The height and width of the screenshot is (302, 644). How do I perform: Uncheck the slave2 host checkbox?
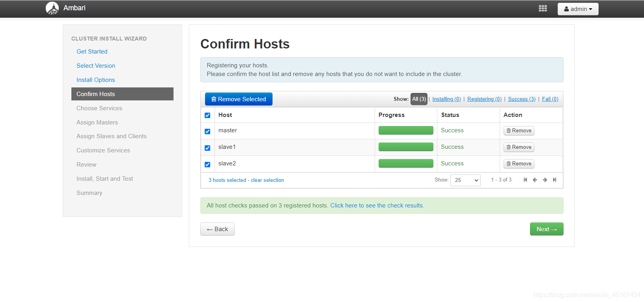click(x=207, y=165)
